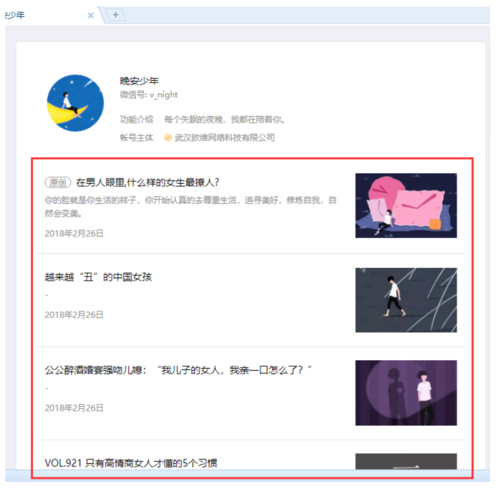500x491 pixels.
Task: Close the 晚安少年 browser tab
Action: [x=90, y=15]
